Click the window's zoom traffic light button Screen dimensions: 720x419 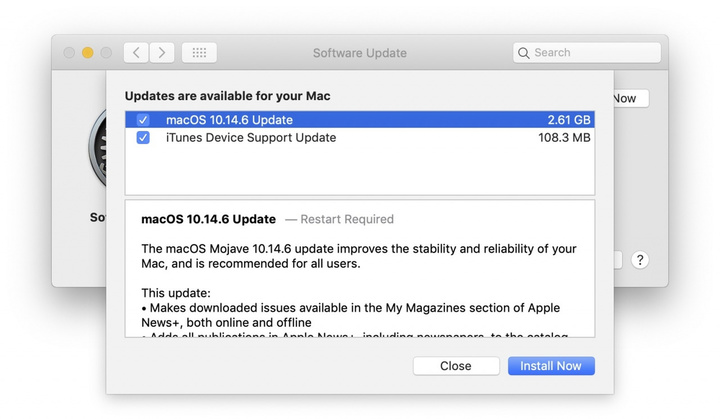106,52
